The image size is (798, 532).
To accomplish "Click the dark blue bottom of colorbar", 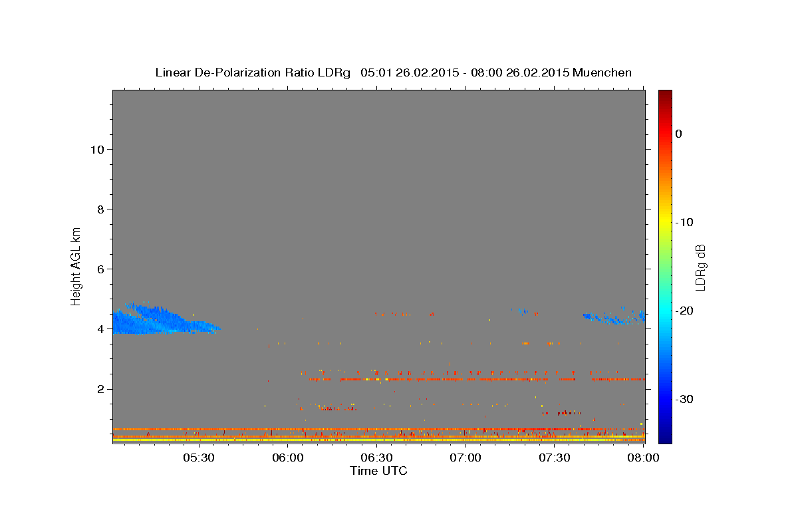I will (665, 437).
